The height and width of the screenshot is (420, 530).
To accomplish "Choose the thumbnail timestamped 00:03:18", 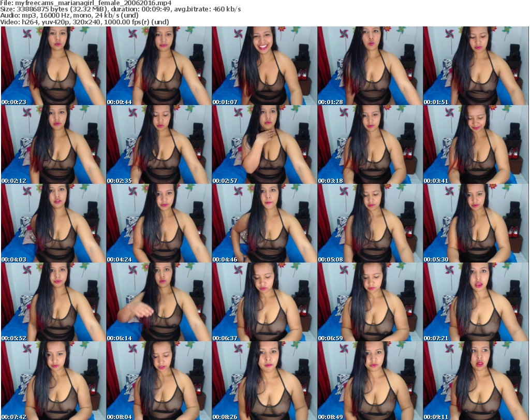I will pos(370,144).
